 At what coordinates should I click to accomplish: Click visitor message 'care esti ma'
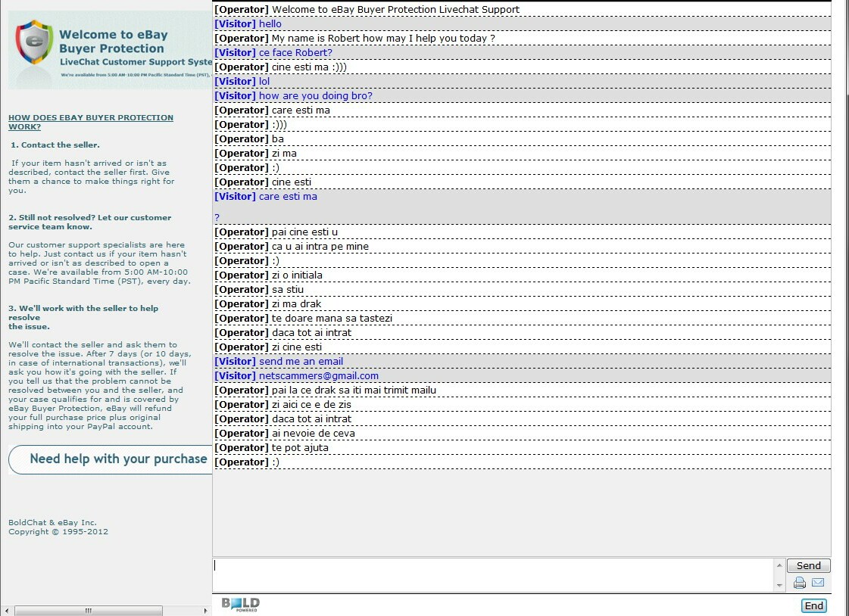tap(288, 196)
